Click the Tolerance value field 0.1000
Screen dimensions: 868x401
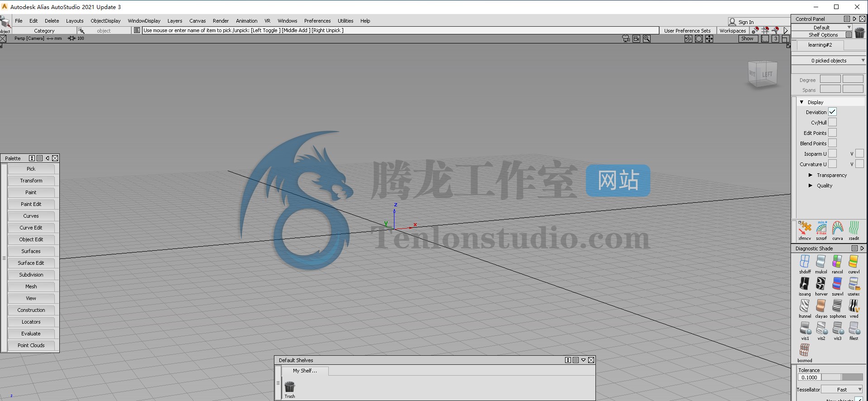point(809,377)
